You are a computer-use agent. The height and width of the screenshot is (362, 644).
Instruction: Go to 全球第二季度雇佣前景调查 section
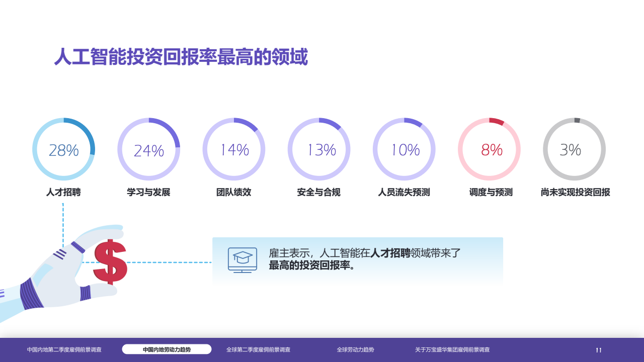[x=258, y=349]
